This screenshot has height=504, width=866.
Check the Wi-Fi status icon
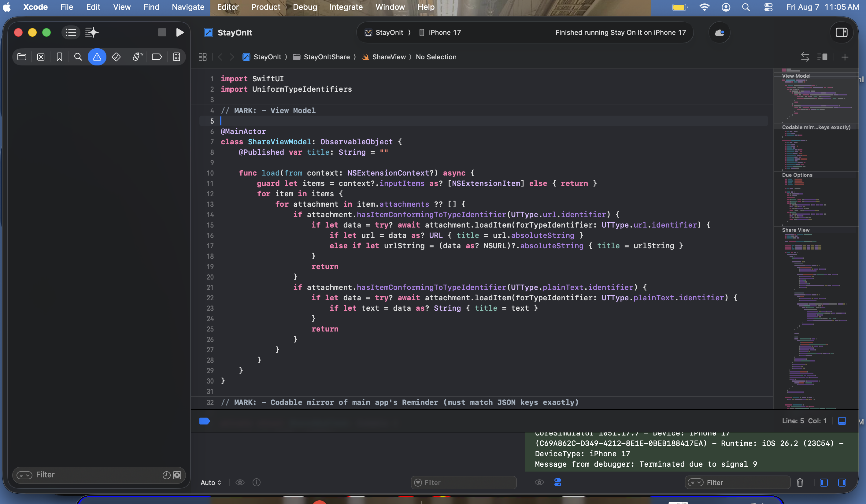click(x=705, y=7)
